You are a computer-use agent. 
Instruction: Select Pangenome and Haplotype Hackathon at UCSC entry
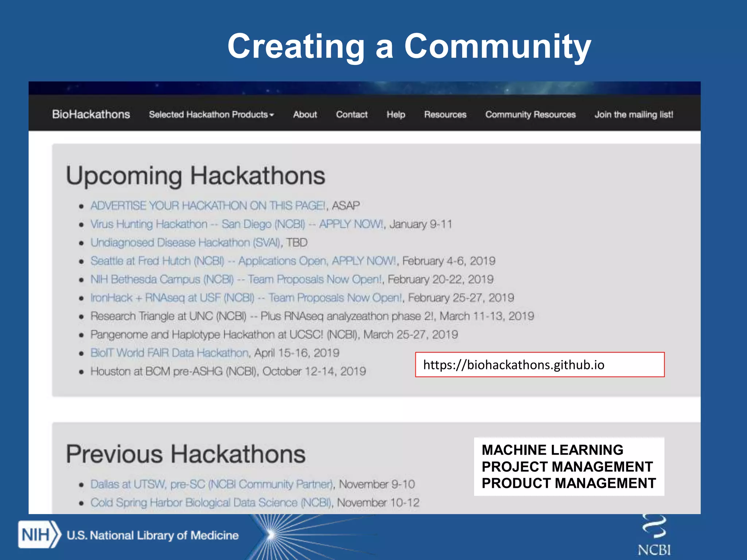(274, 334)
